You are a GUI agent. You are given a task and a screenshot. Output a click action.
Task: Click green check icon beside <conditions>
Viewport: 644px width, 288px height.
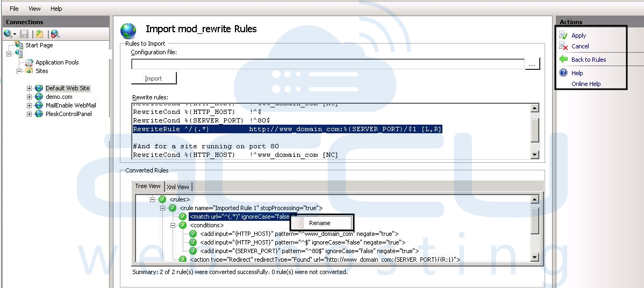[183, 225]
